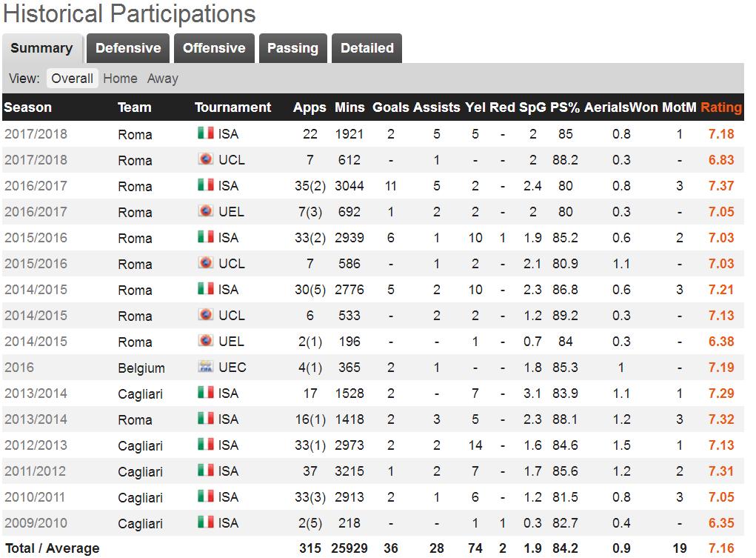The height and width of the screenshot is (558, 756).
Task: Open the Detailed tab
Action: coord(367,48)
